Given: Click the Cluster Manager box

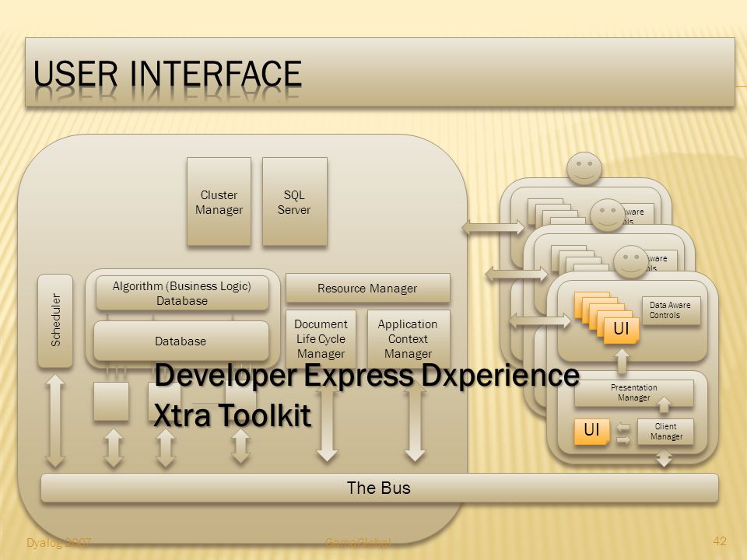Looking at the screenshot, I should [219, 202].
